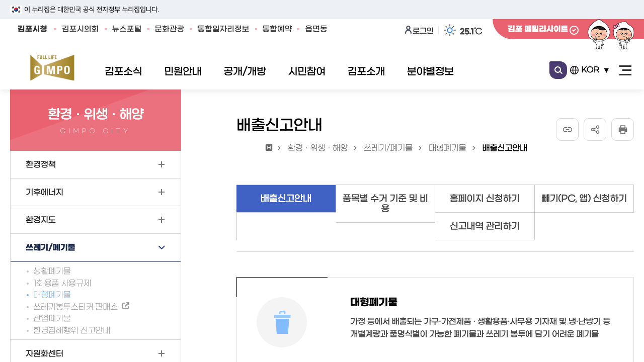
Task: Open 산업폐기물 in sidebar submenu
Action: (52, 318)
